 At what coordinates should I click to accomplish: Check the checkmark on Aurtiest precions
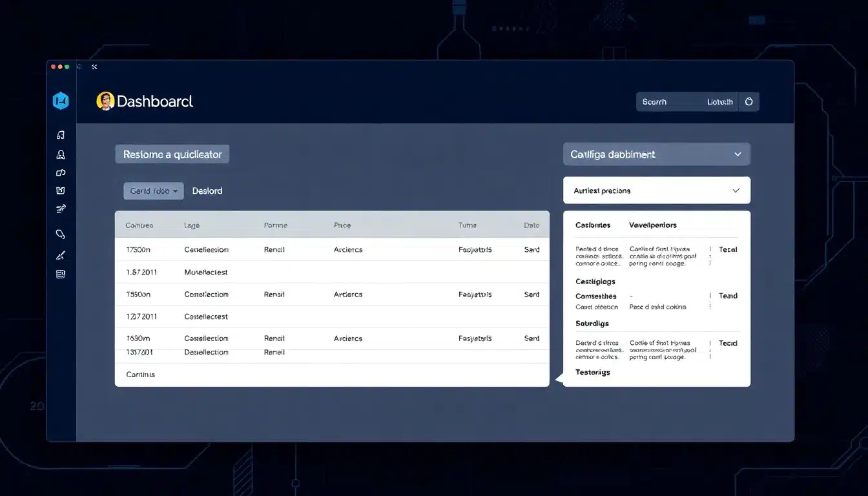(x=736, y=190)
